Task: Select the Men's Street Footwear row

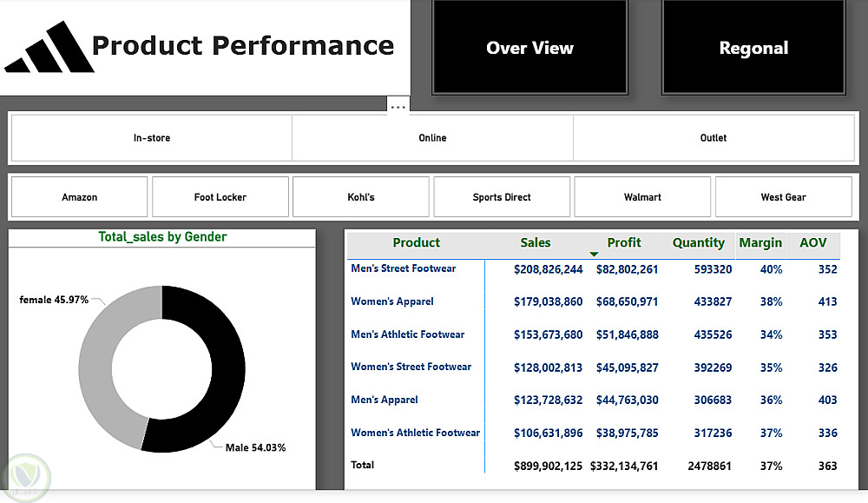Action: point(404,268)
